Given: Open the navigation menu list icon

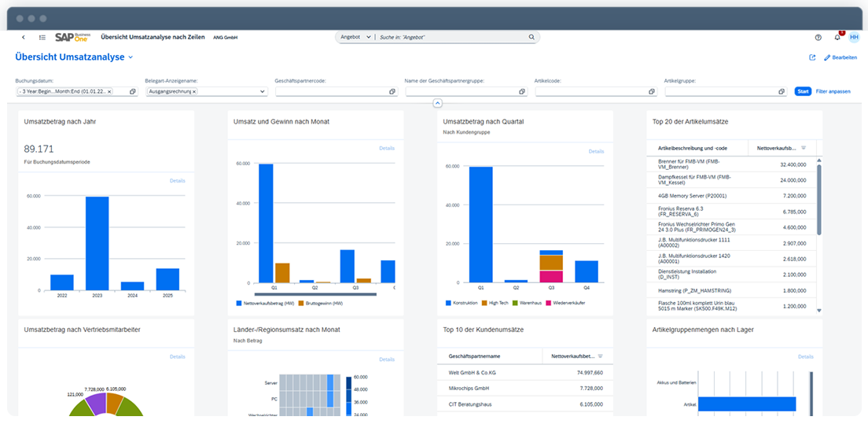Looking at the screenshot, I should pyautogui.click(x=42, y=37).
